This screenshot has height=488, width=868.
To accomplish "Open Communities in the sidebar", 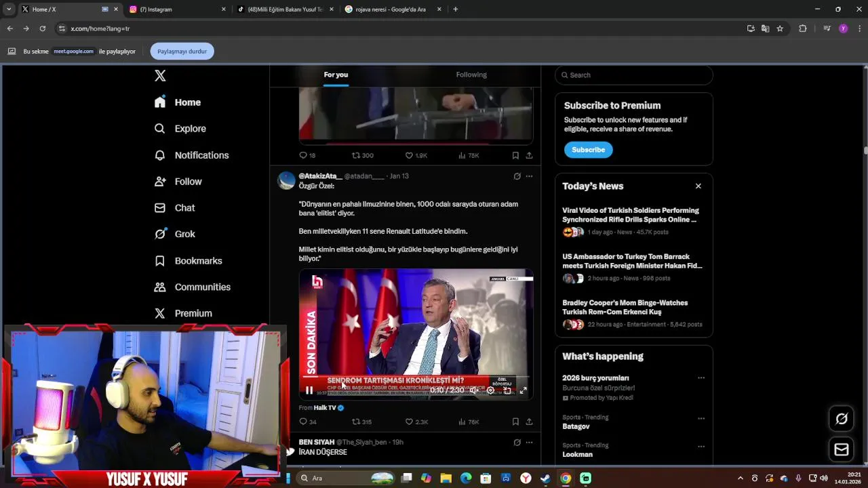I will 192,287.
